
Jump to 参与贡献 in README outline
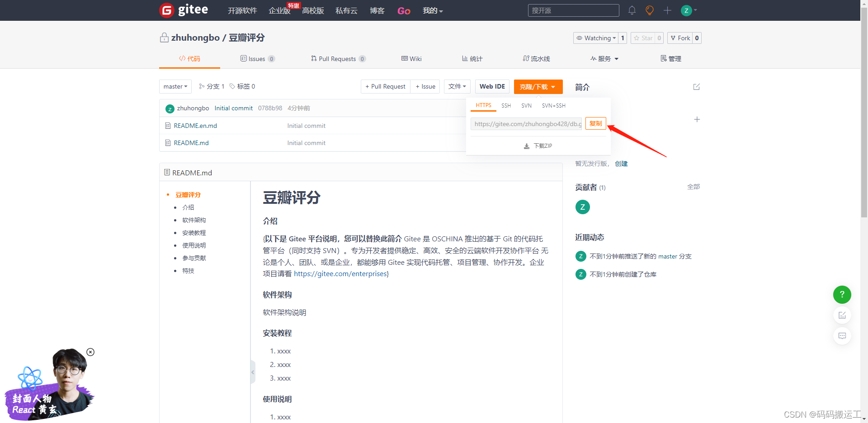pyautogui.click(x=194, y=258)
